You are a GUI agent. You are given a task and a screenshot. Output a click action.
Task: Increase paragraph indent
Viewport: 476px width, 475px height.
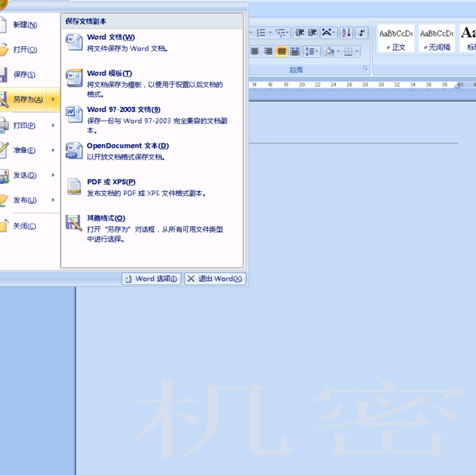point(312,33)
